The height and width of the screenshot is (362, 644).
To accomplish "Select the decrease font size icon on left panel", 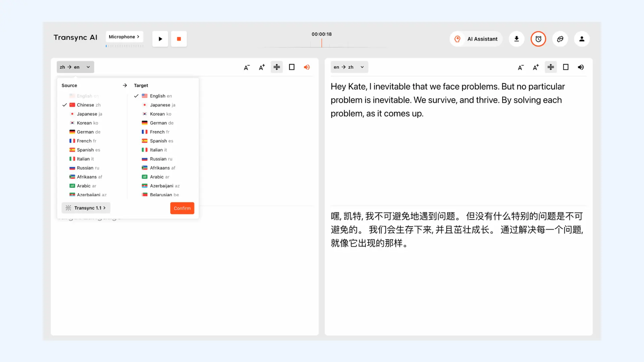I will click(247, 67).
